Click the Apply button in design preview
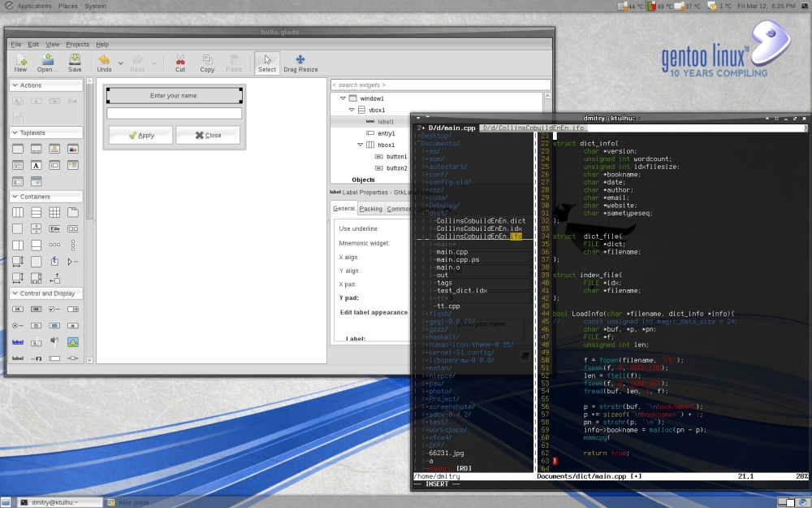The width and height of the screenshot is (812, 508). 140,135
